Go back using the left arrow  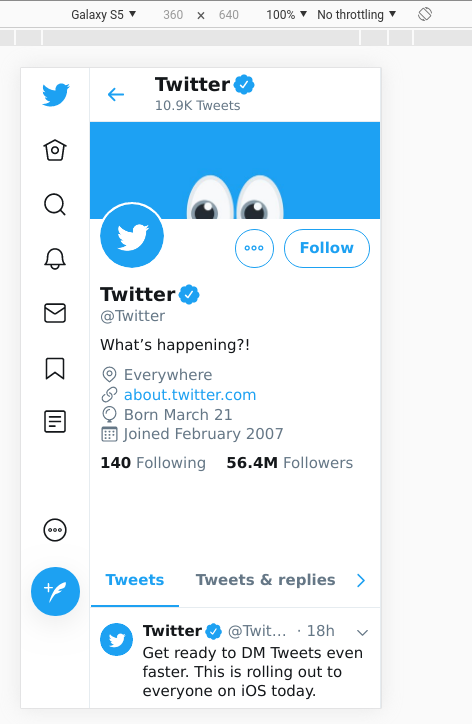[x=116, y=95]
